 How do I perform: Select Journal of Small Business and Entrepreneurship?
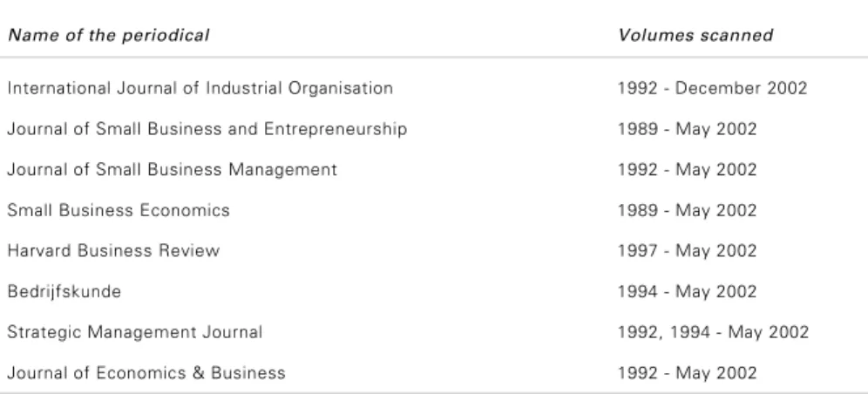[x=207, y=129]
